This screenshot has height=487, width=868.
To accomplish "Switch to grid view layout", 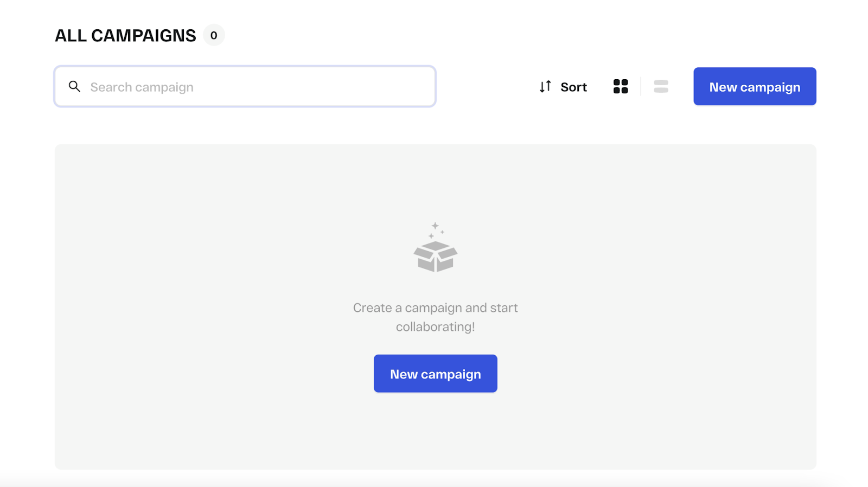I will [x=621, y=87].
